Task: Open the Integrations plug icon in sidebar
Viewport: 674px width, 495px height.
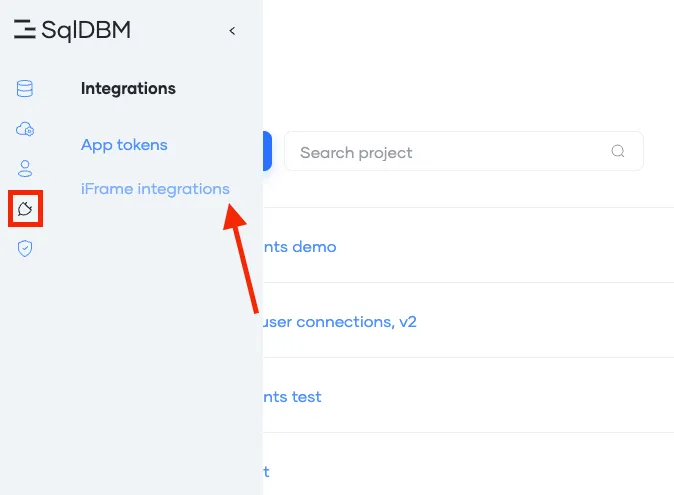Action: (x=25, y=209)
